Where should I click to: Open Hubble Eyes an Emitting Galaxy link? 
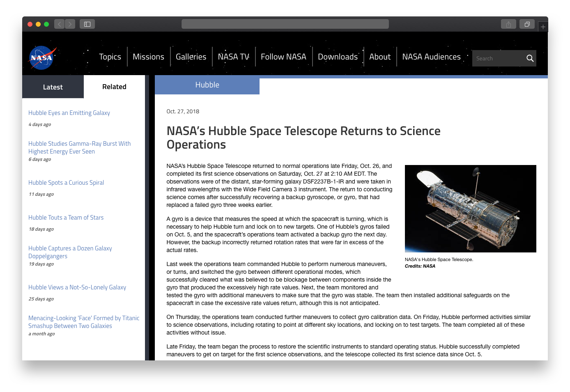69,113
